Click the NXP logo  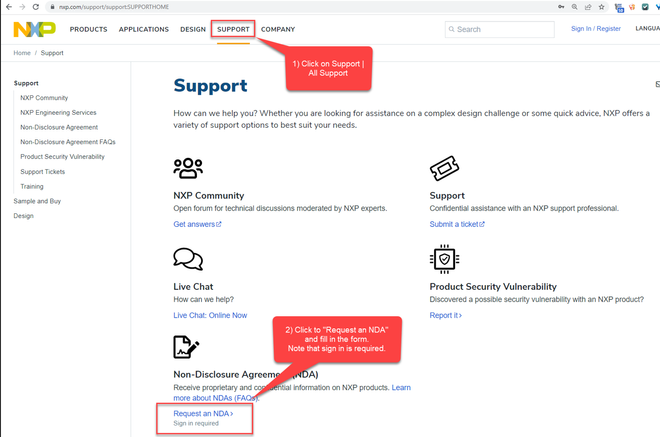click(x=35, y=29)
